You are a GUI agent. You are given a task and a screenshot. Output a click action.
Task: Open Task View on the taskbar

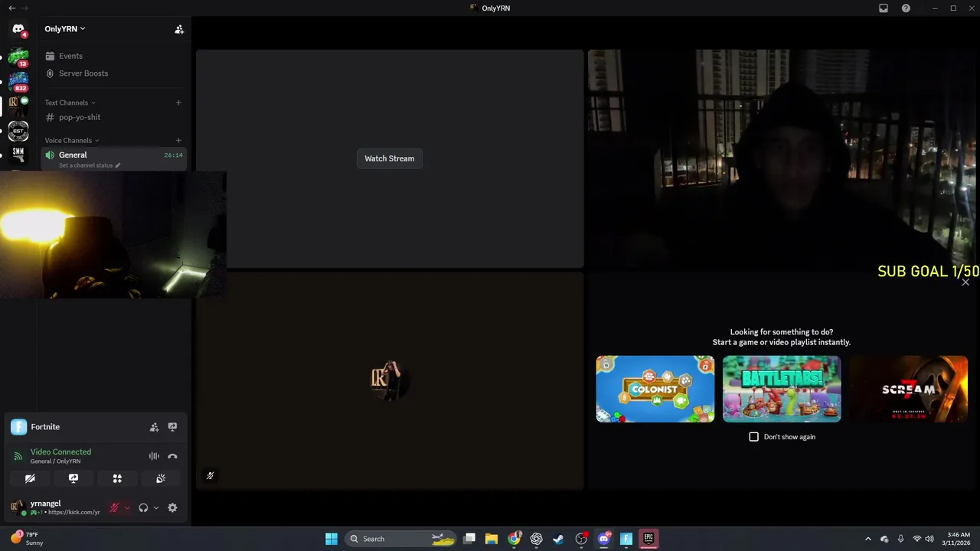(469, 539)
